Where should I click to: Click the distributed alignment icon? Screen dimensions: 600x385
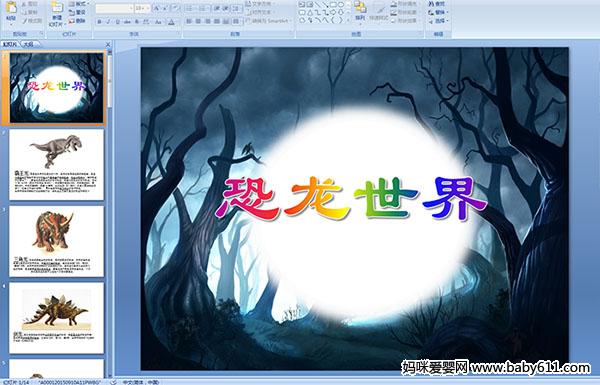point(226,21)
